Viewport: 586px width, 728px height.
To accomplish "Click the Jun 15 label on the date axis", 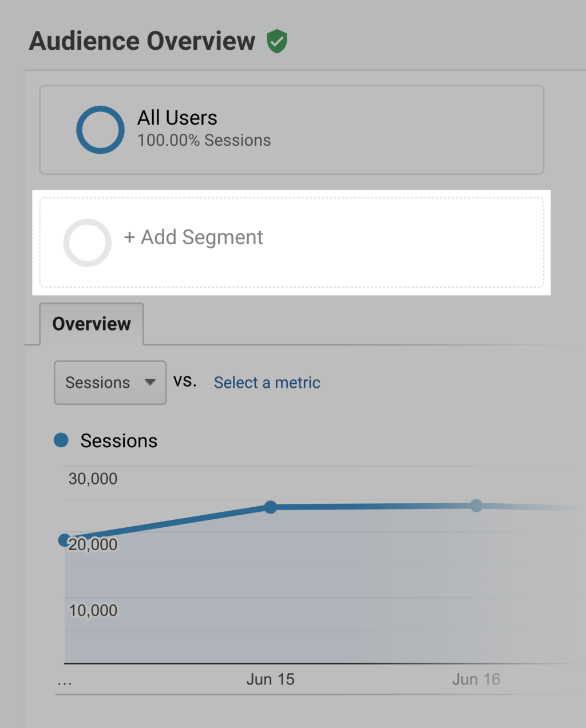I will 270,679.
